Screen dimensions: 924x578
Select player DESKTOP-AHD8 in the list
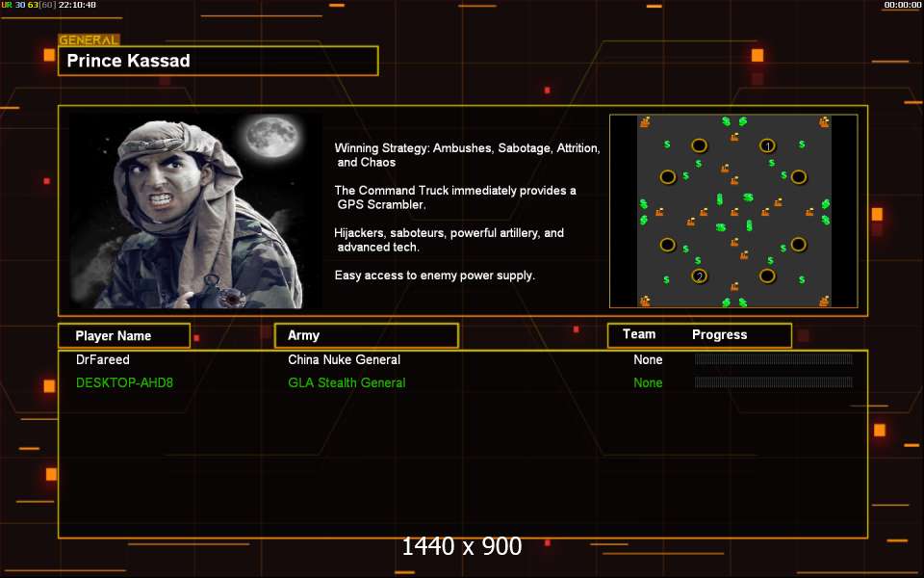pos(124,382)
